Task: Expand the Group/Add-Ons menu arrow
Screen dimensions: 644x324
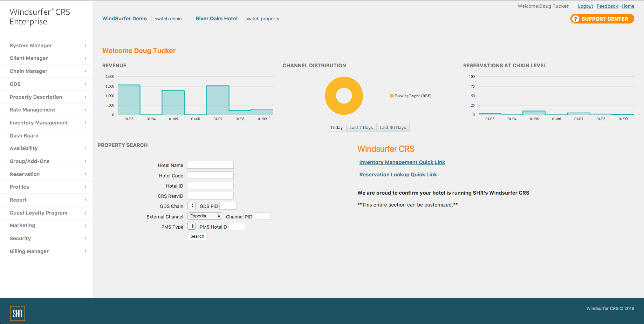Action: tap(85, 161)
